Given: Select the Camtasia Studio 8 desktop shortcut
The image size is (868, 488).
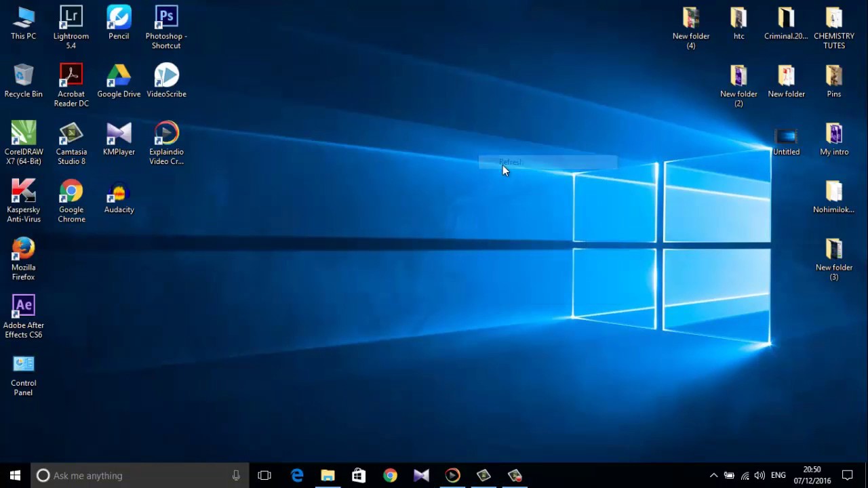Looking at the screenshot, I should 71,143.
